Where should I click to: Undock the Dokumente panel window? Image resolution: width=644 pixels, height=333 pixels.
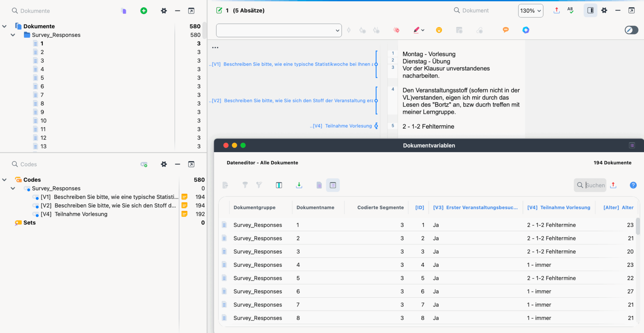coord(191,11)
